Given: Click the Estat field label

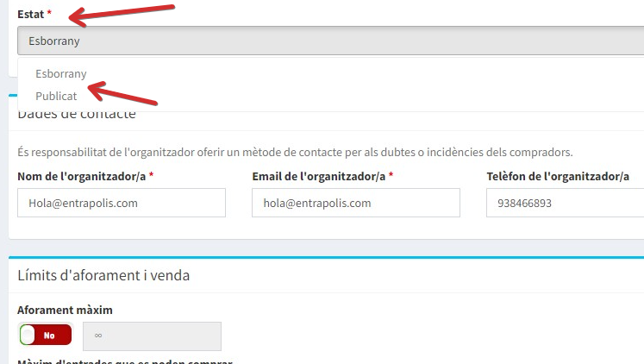Looking at the screenshot, I should pos(30,14).
